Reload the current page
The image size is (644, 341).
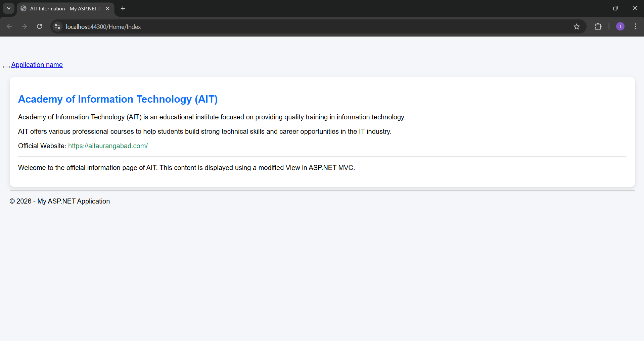(39, 26)
